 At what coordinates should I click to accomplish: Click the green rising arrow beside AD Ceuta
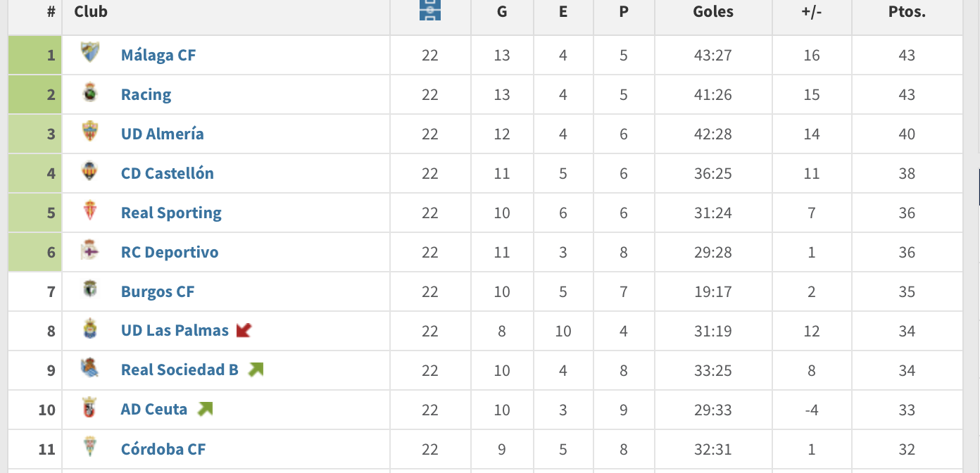[x=205, y=408]
